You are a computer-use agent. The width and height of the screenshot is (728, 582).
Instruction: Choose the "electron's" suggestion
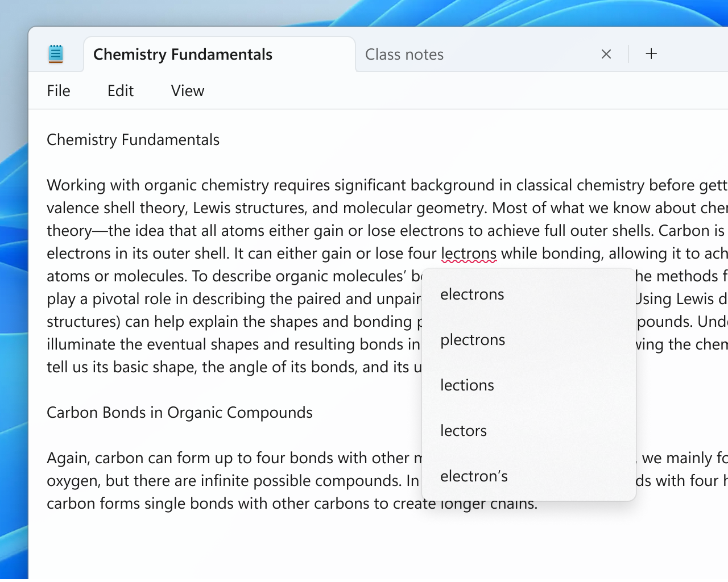click(474, 476)
